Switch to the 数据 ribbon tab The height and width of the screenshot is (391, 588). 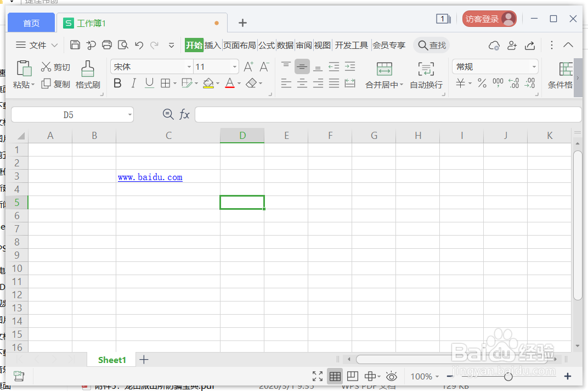pos(285,46)
